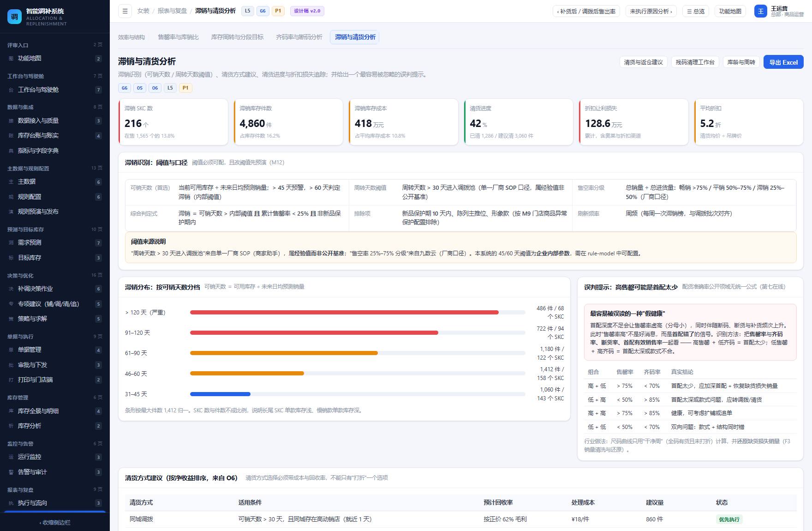The height and width of the screenshot is (531, 812).
Task: Select 目标库存 in the sidebar
Action: pos(55,258)
